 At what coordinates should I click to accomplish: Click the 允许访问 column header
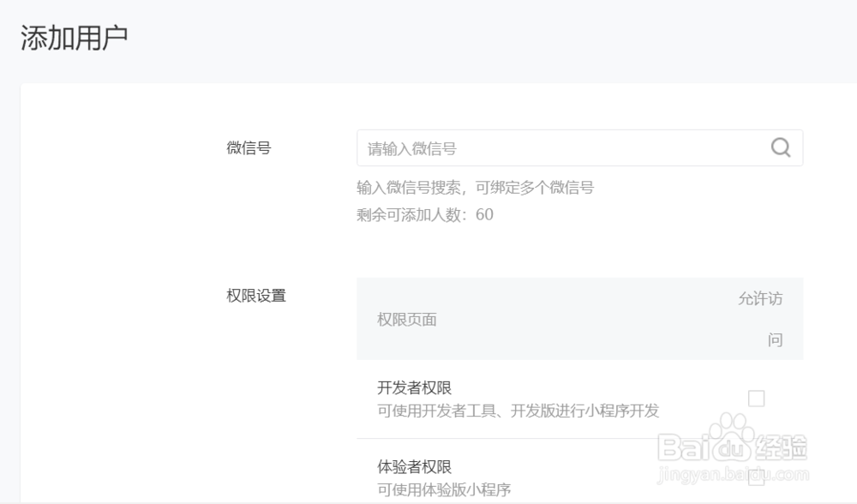(761, 319)
